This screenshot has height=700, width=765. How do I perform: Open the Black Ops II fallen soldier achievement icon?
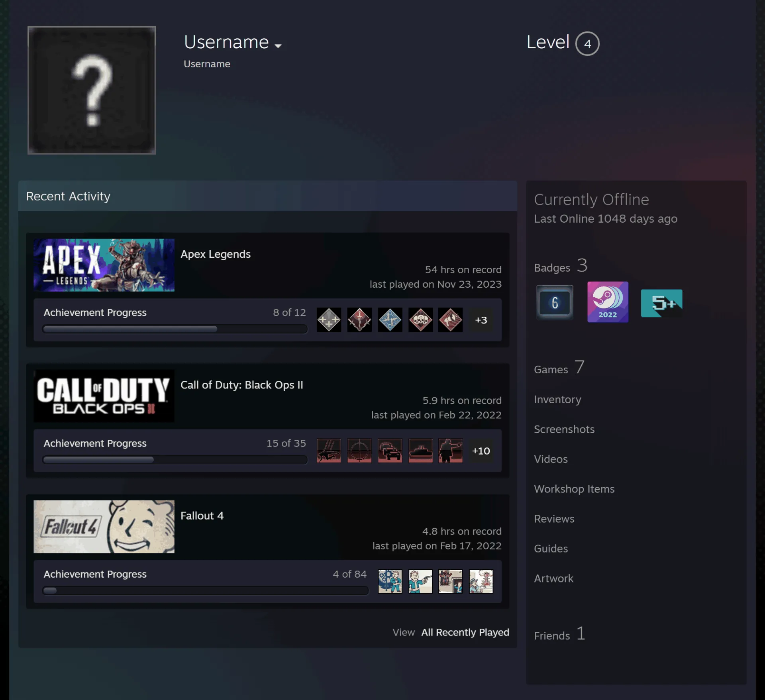click(x=329, y=451)
